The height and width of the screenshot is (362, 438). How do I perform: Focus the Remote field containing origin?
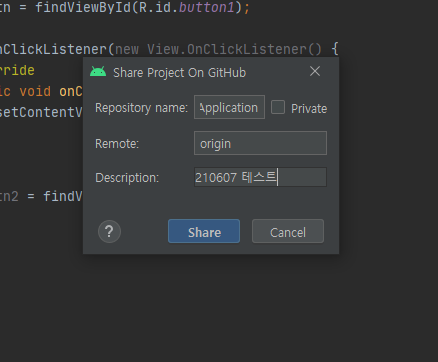pyautogui.click(x=260, y=143)
